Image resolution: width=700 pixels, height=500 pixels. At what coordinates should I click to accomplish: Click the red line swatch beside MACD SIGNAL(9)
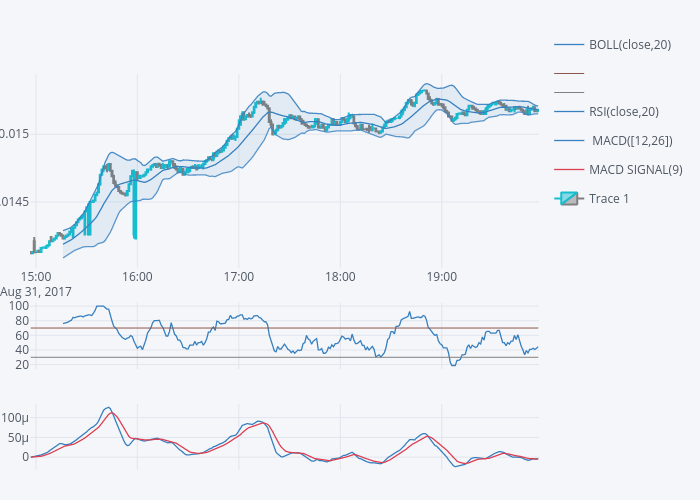(569, 169)
